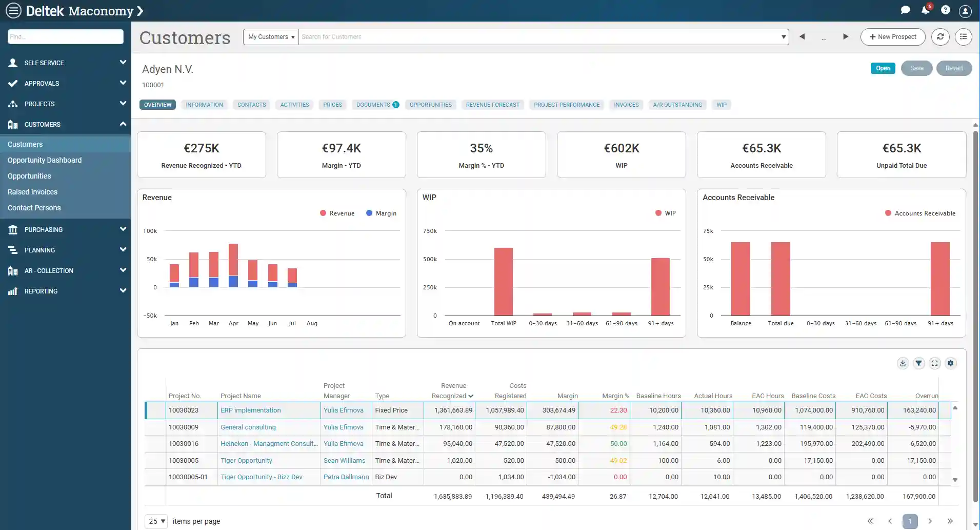Viewport: 980px width, 530px height.
Task: Switch to the Revenue Forecast tab
Action: [x=492, y=105]
